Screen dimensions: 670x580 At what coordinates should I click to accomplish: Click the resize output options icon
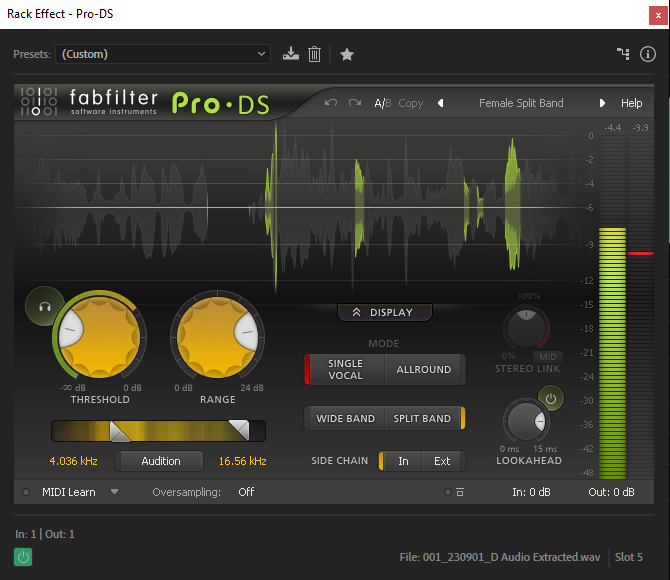[x=460, y=492]
